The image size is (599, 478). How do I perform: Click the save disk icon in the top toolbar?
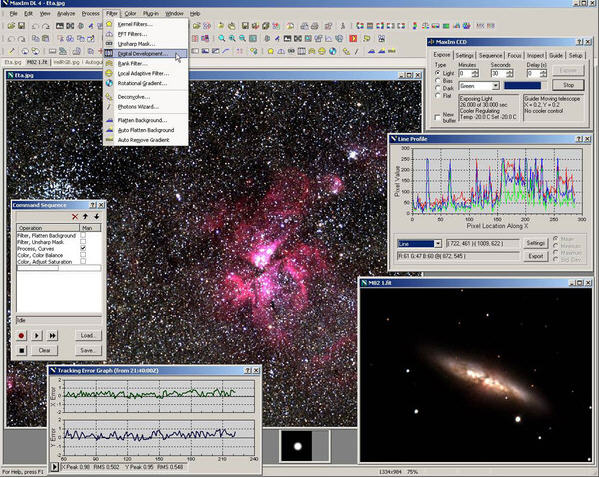[x=21, y=26]
